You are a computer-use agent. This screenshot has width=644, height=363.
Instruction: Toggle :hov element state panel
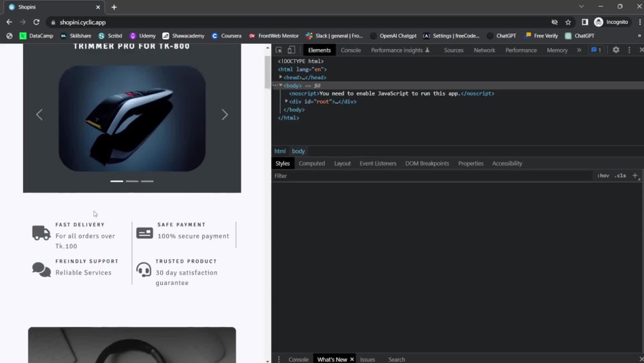coord(603,175)
